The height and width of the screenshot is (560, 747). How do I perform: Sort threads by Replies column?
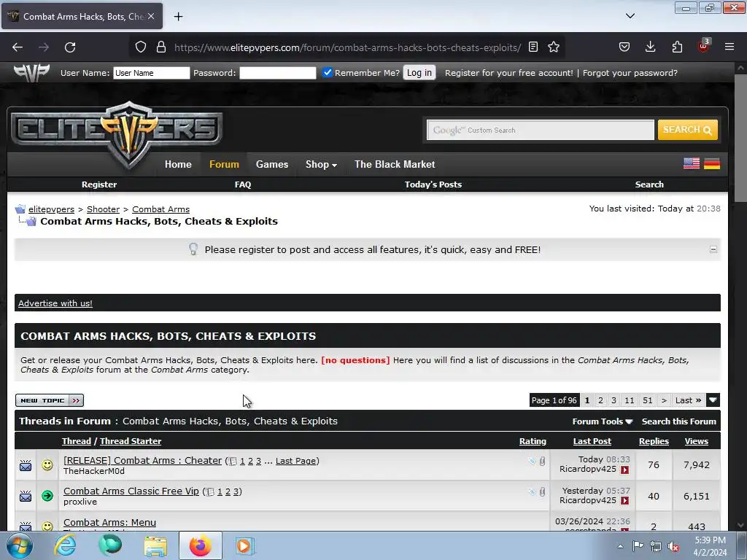tap(654, 441)
